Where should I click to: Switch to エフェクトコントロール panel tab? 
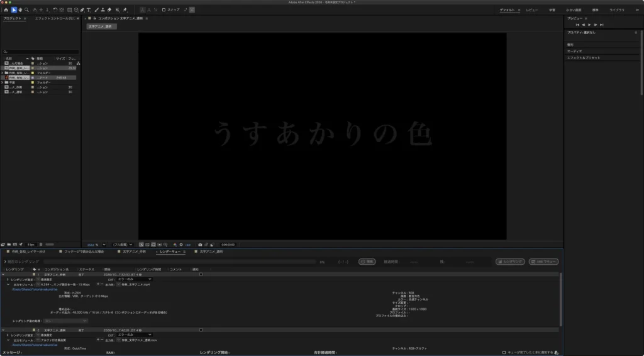55,18
